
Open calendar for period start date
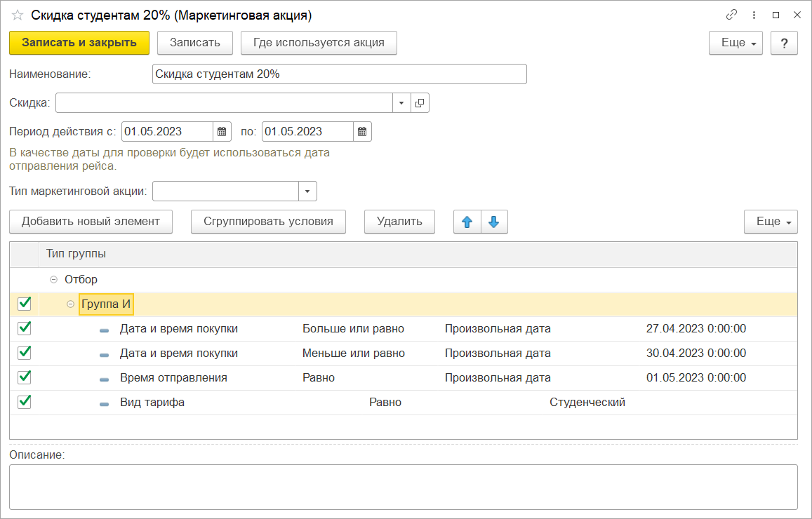(x=222, y=132)
